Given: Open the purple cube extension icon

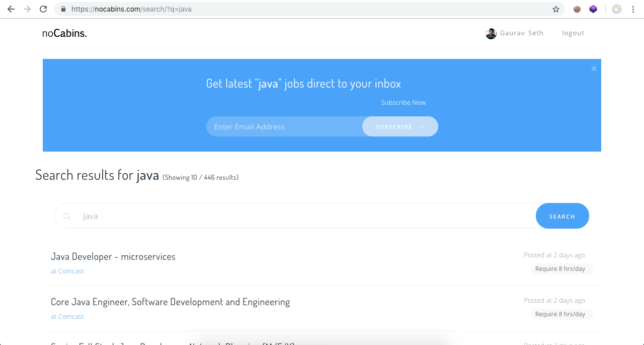Looking at the screenshot, I should 593,9.
